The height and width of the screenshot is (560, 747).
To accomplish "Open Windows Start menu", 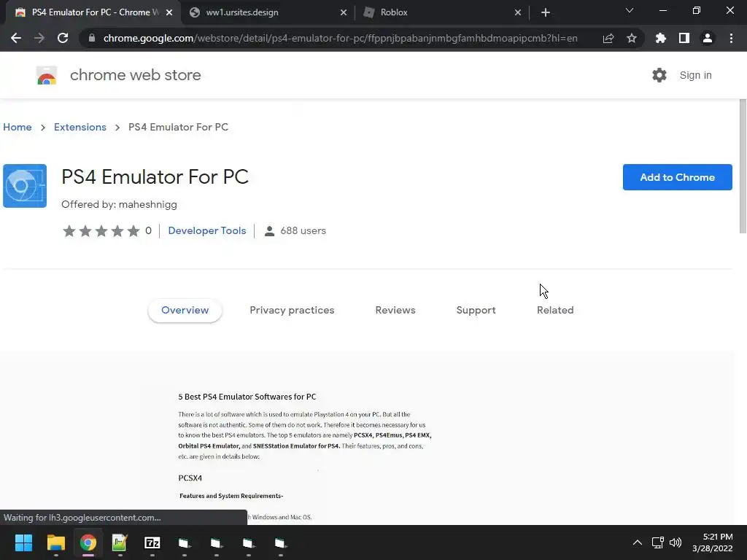I will (x=23, y=542).
